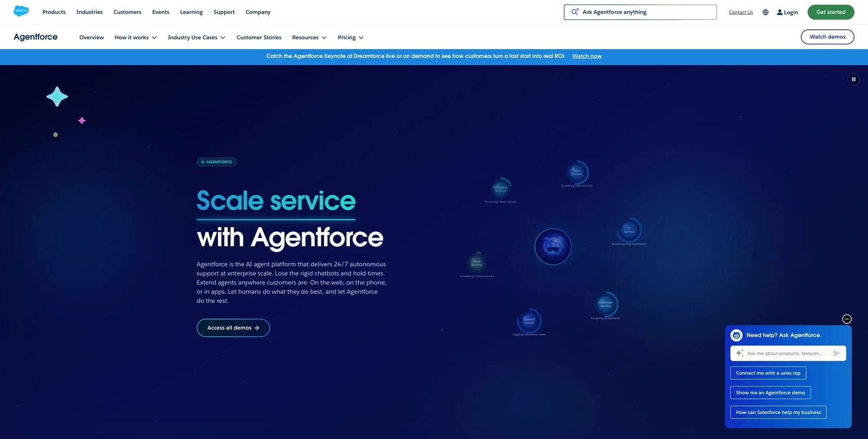Click the Watch demos button
The height and width of the screenshot is (439, 868).
pos(827,37)
